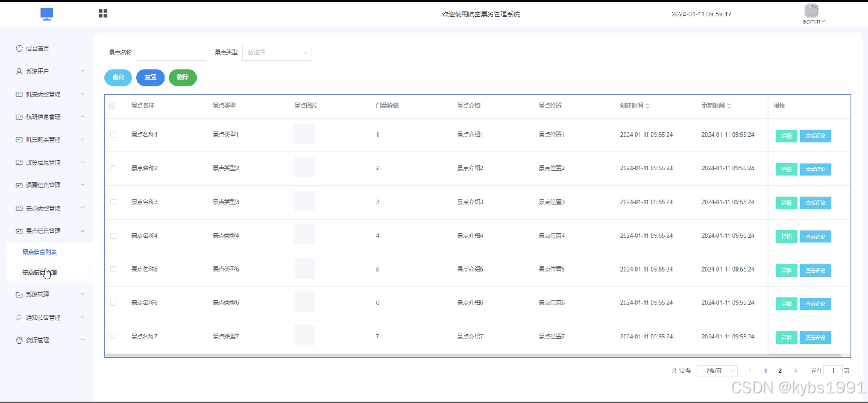Toggle the select-all checkbox in table header

[112, 106]
